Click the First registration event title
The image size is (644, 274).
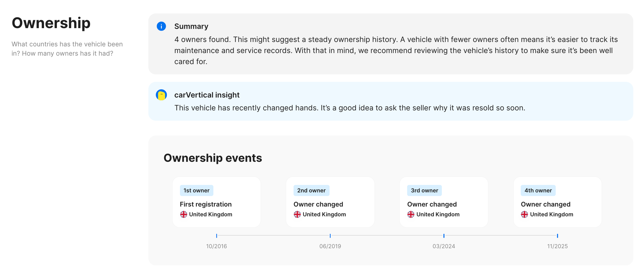tap(205, 204)
